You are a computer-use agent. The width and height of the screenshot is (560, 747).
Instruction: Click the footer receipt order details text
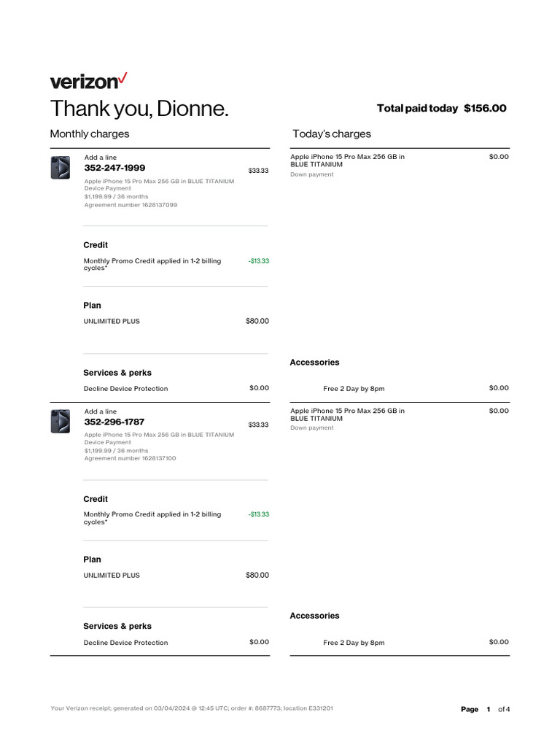pyautogui.click(x=192, y=708)
